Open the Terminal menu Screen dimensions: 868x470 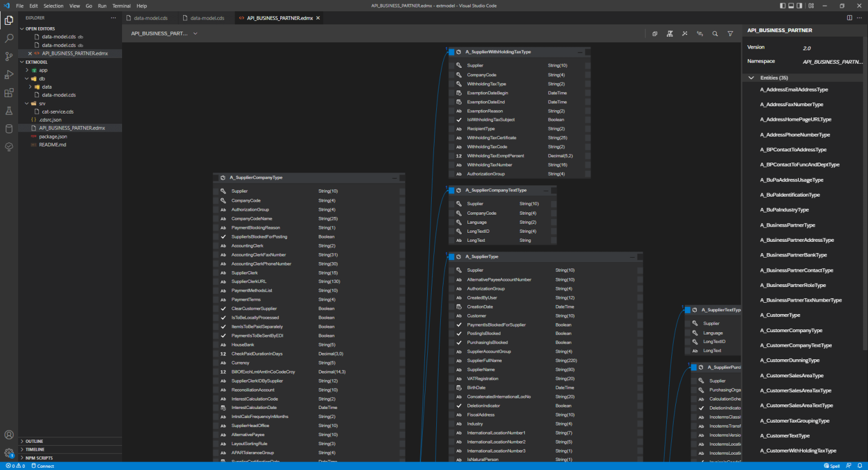(x=121, y=6)
